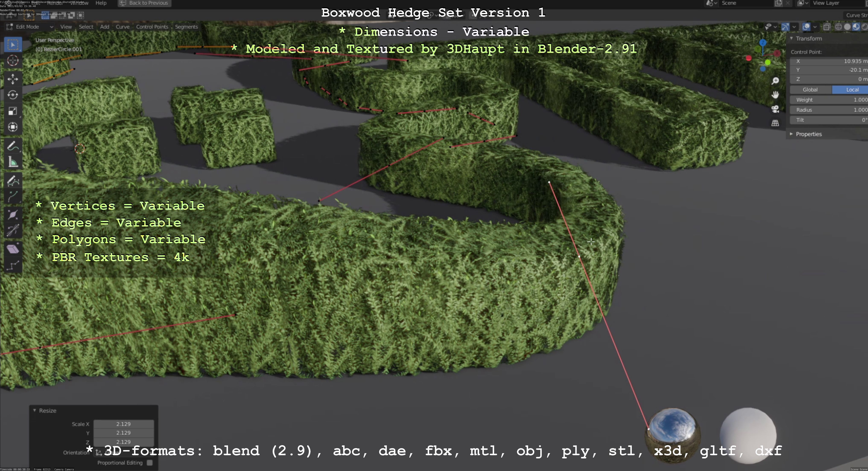Adjust the Radius value slider

coord(829,110)
